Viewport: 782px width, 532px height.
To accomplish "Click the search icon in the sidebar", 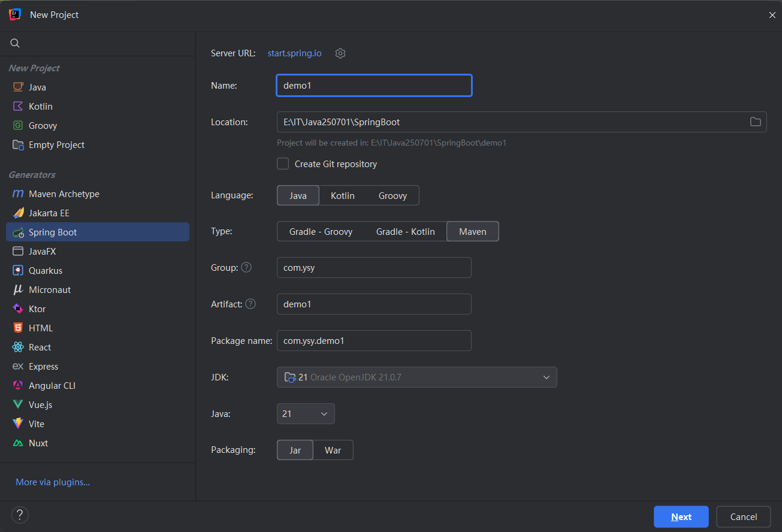I will pos(15,43).
